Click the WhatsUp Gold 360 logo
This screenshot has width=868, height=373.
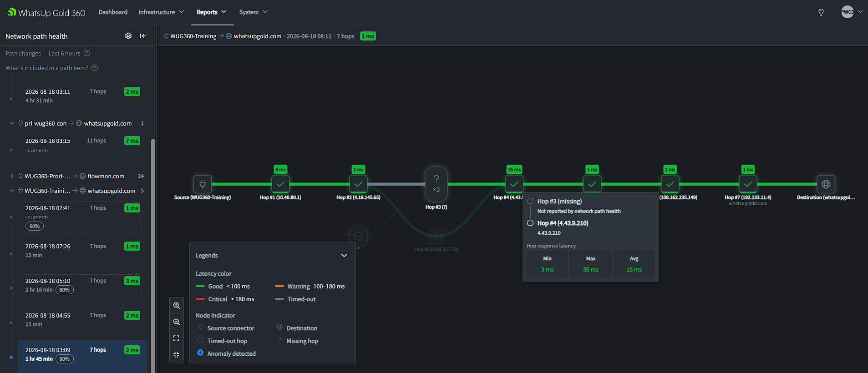click(x=46, y=12)
